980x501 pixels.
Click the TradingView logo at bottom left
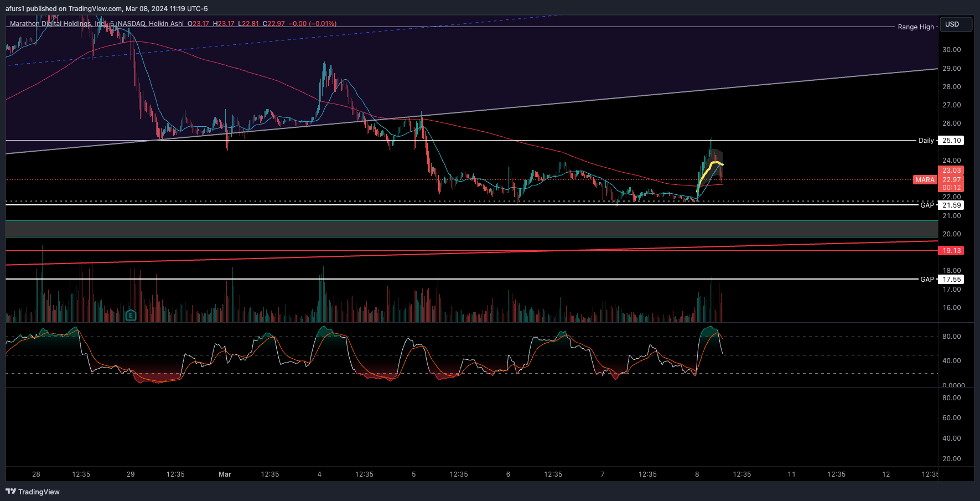coord(33,492)
